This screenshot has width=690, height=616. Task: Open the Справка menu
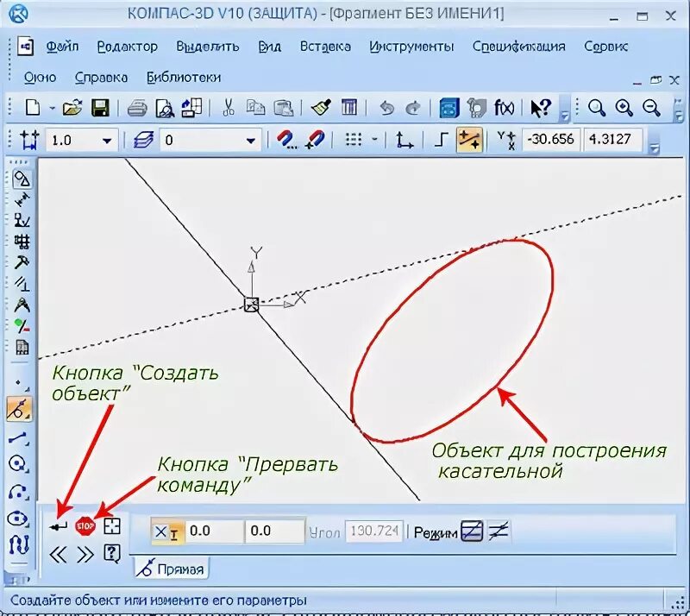101,78
